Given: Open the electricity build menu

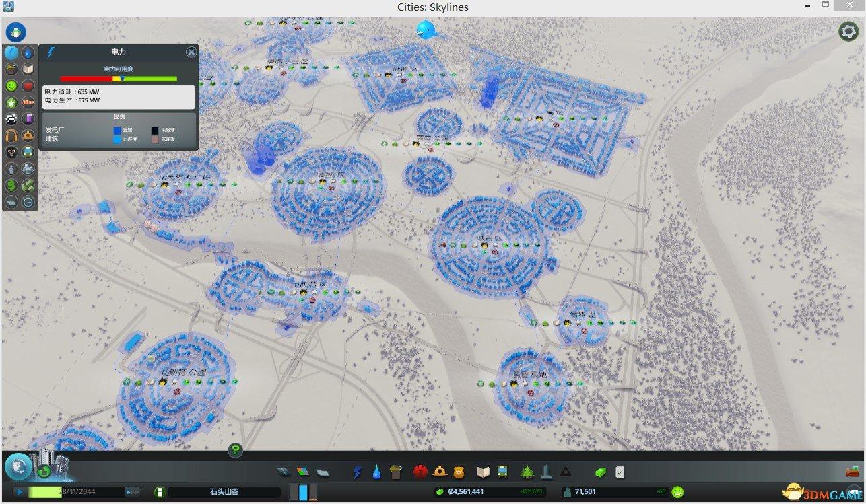Looking at the screenshot, I should (x=358, y=472).
